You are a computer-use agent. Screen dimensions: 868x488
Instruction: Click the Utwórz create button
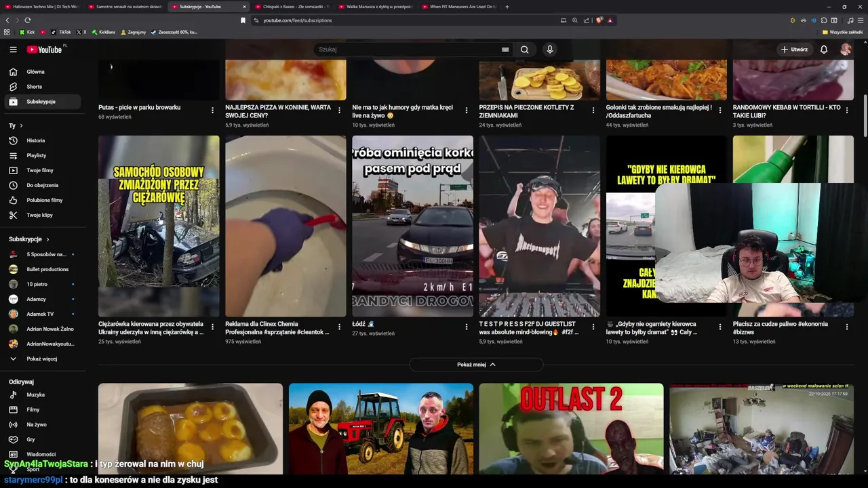click(x=794, y=49)
